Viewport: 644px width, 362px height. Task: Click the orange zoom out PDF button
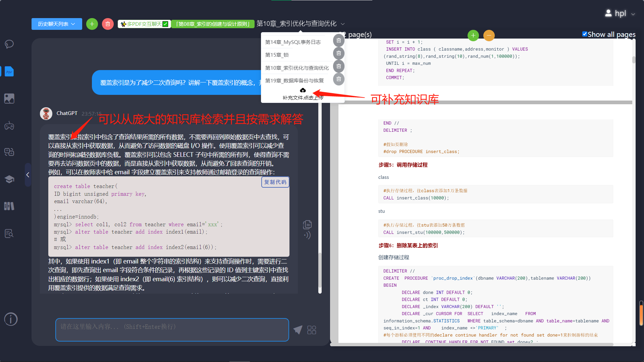(x=489, y=35)
